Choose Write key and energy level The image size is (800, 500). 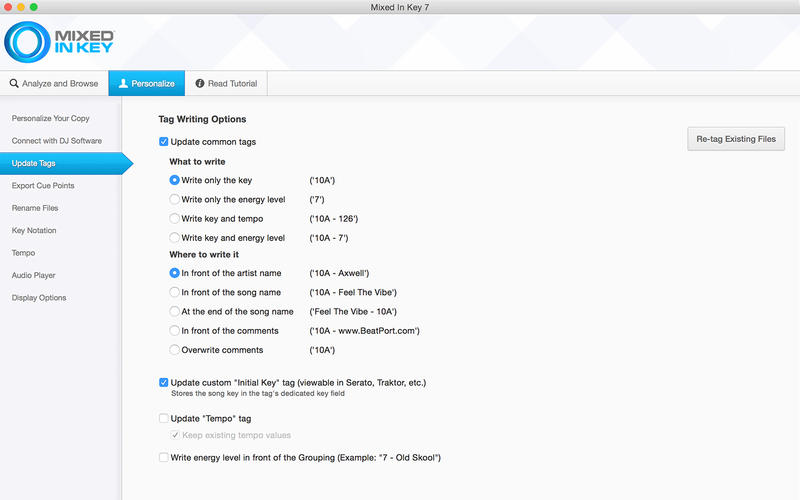(x=174, y=238)
